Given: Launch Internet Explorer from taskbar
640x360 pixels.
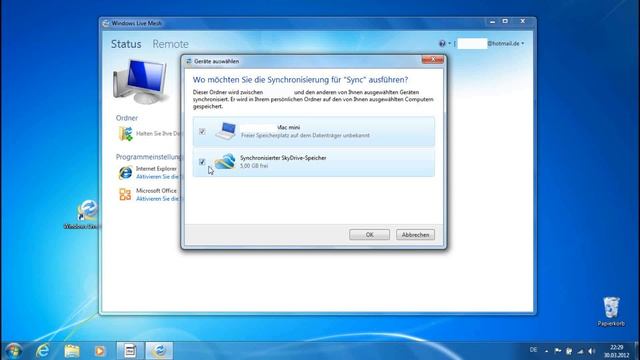Looking at the screenshot, I should (42, 351).
